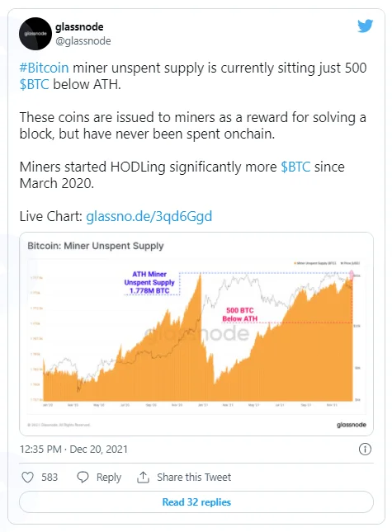Open the Miner Unspent Supply chart image
The image size is (392, 532).
(x=196, y=334)
